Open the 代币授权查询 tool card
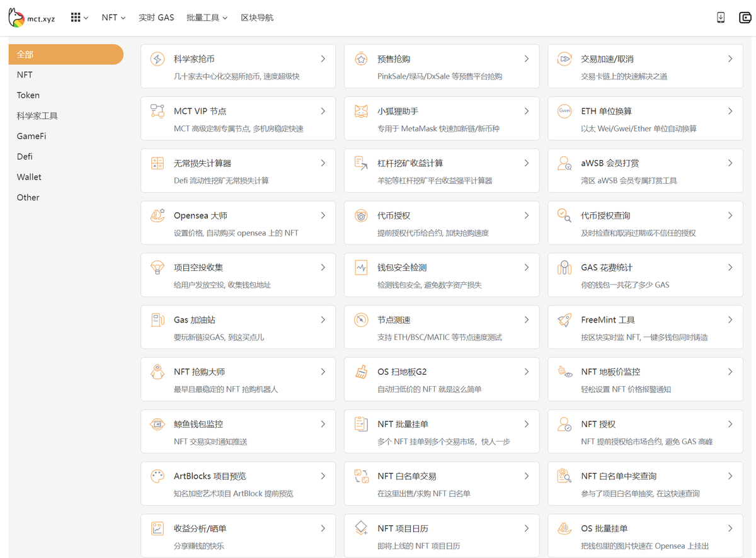Image resolution: width=756 pixels, height=558 pixels. [645, 223]
